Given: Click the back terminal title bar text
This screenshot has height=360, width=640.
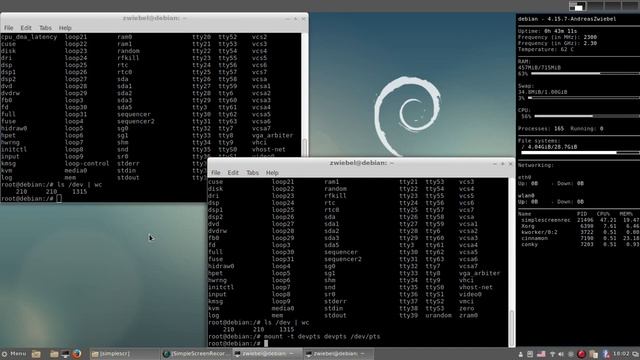Looking at the screenshot, I should [x=155, y=18].
